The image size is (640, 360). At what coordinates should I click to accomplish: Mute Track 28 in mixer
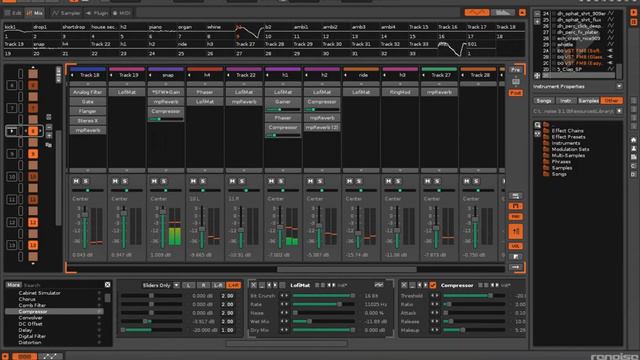467,181
